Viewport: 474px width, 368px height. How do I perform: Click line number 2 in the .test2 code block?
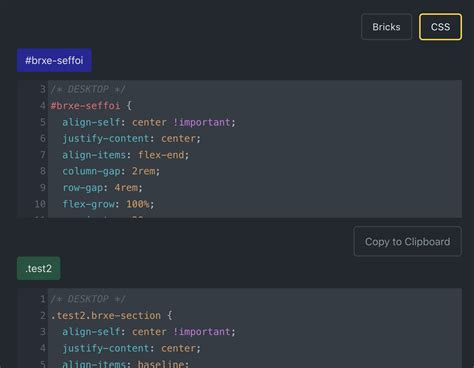point(43,315)
